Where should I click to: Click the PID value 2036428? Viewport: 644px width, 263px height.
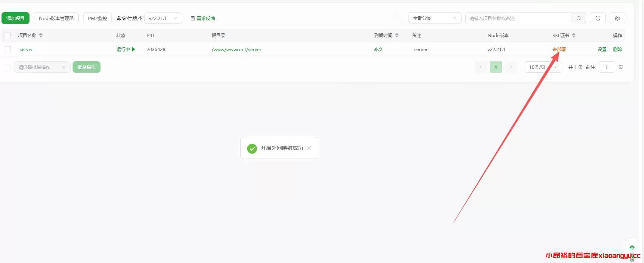point(156,50)
